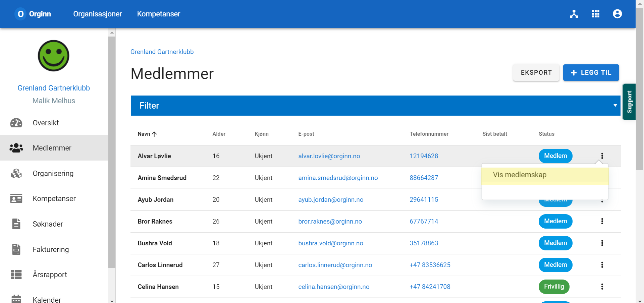The width and height of the screenshot is (644, 303).
Task: Email alvar.lovlie@orginn.no
Action: [329, 156]
